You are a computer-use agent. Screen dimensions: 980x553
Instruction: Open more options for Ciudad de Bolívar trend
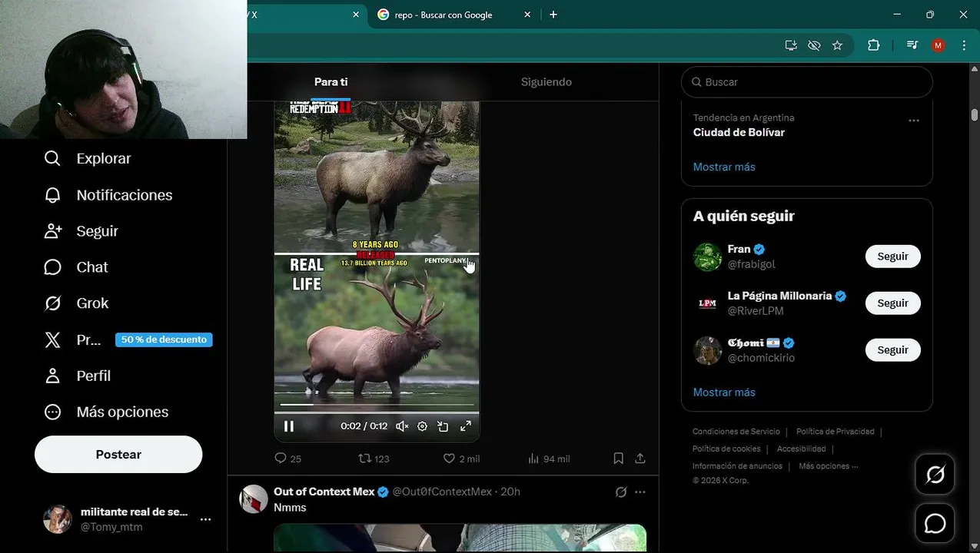[x=914, y=121]
